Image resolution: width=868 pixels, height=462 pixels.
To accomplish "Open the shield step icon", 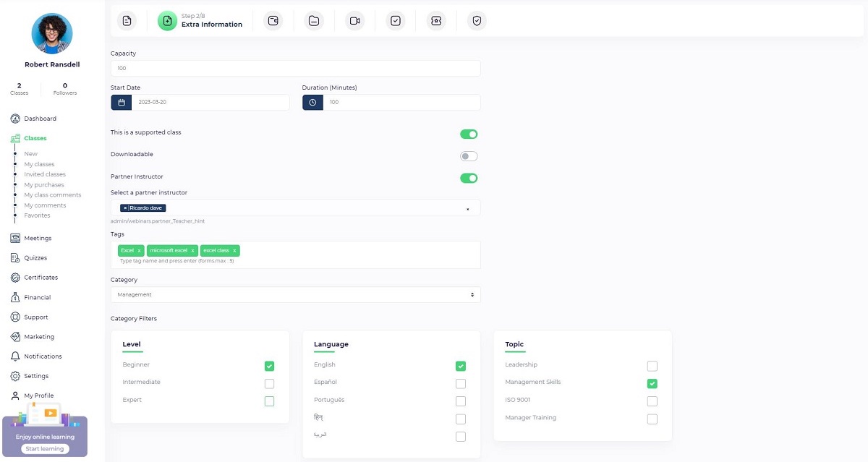I will (x=477, y=21).
